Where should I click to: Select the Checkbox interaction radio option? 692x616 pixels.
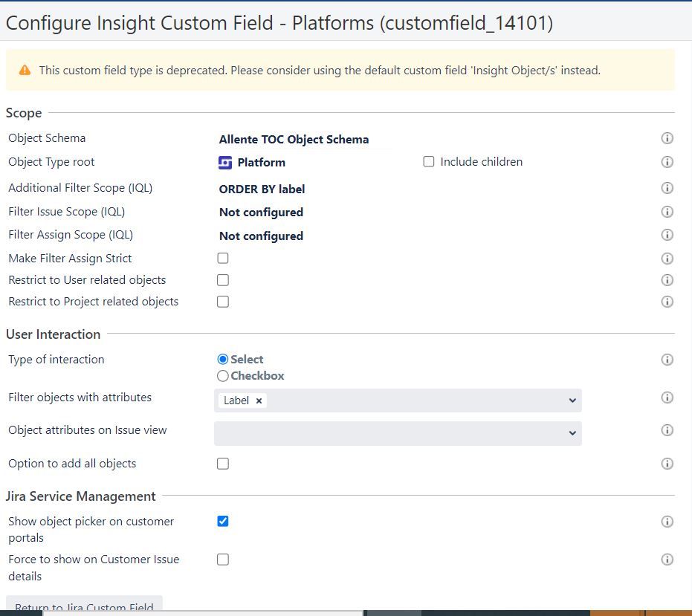point(223,376)
